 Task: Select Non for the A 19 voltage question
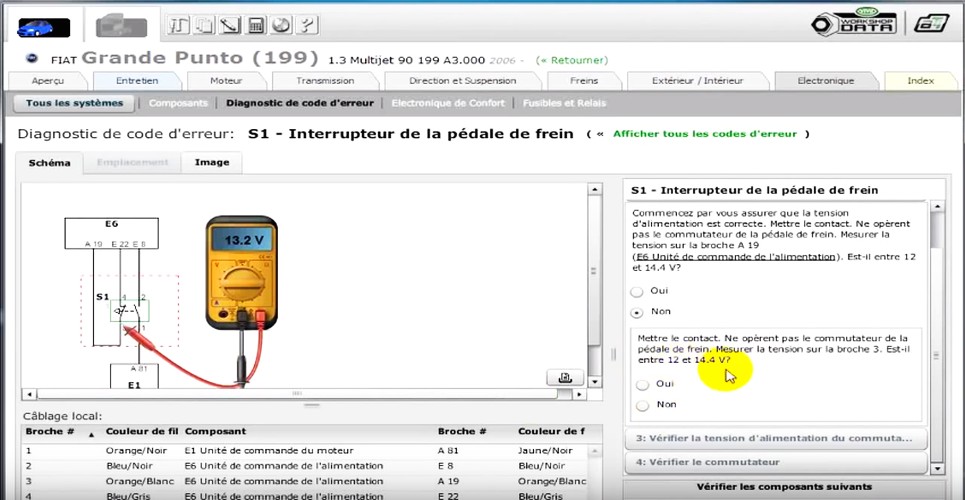point(637,313)
